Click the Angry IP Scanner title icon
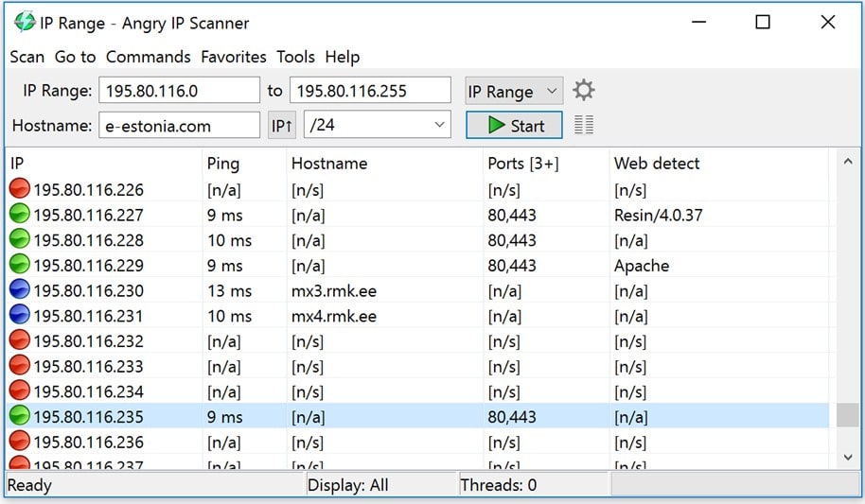865x504 pixels. (25, 22)
